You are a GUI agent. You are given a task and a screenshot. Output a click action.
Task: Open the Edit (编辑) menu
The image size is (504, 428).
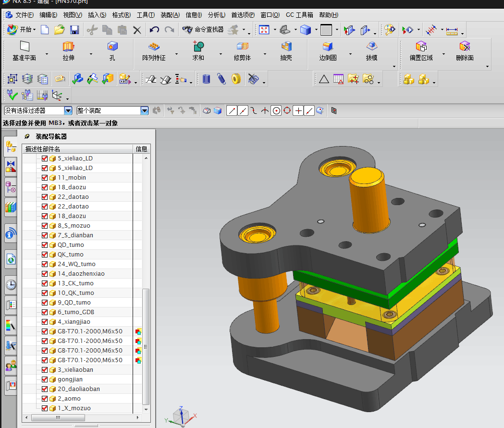point(48,15)
